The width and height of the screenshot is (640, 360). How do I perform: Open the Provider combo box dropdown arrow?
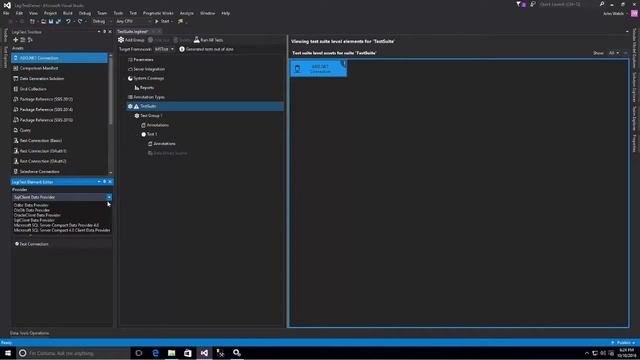109,197
